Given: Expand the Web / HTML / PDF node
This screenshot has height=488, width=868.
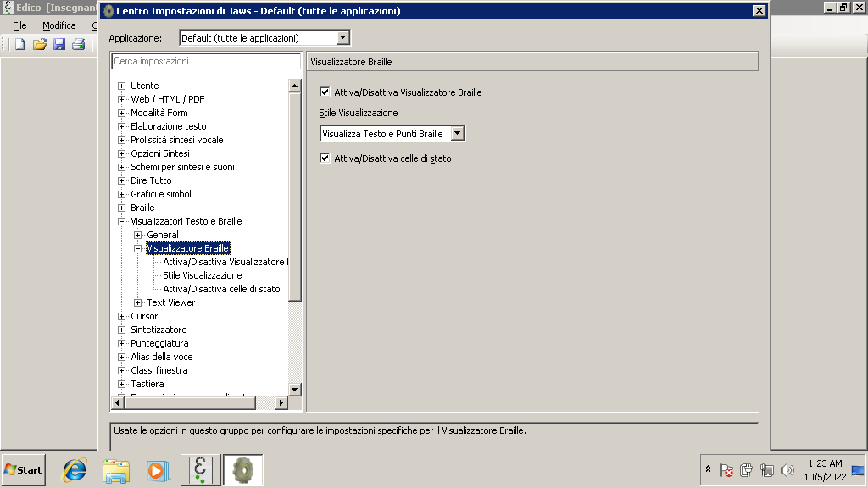Looking at the screenshot, I should [122, 100].
